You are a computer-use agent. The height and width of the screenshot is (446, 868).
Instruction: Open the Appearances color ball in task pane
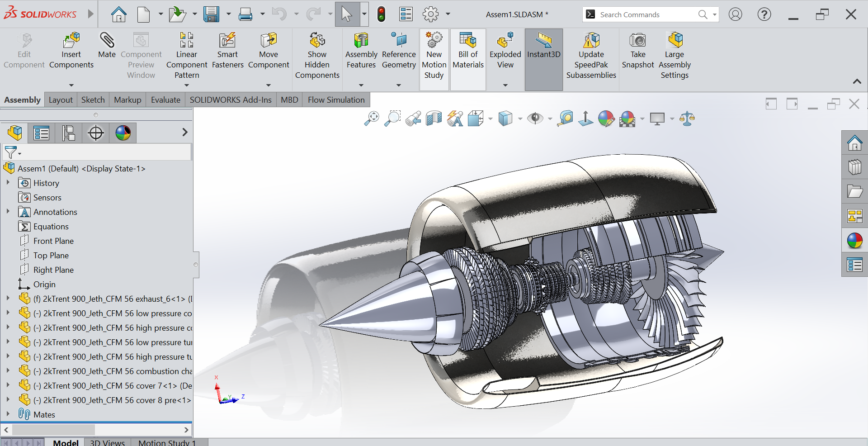854,241
